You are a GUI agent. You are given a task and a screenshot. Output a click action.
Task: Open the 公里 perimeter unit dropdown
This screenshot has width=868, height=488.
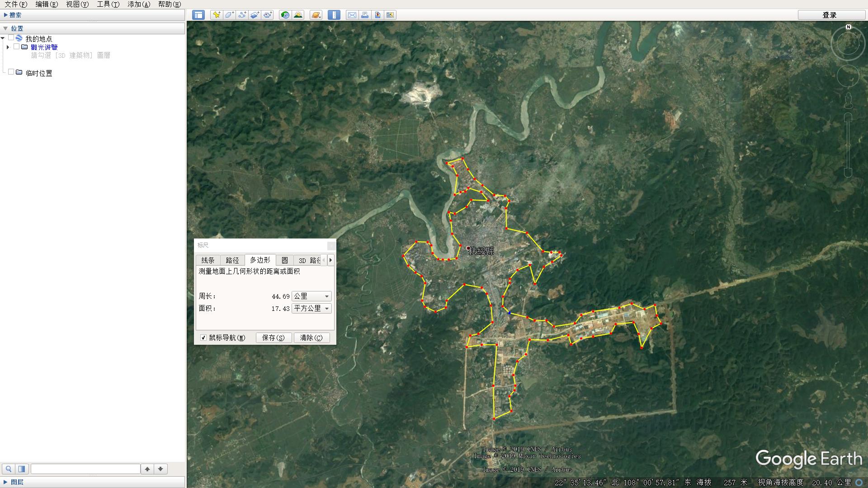pyautogui.click(x=311, y=296)
